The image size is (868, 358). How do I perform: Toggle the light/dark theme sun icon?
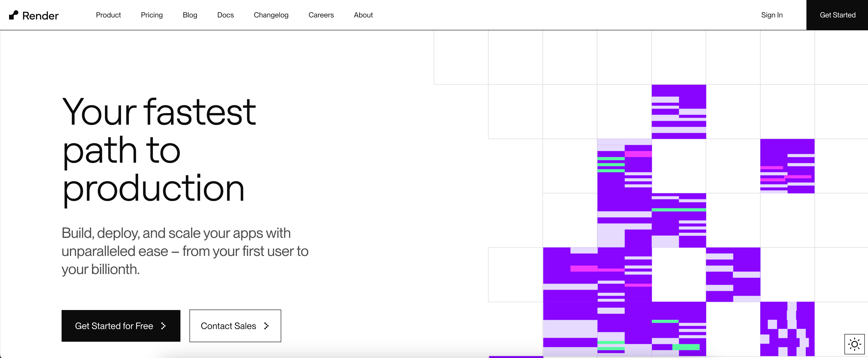[854, 344]
